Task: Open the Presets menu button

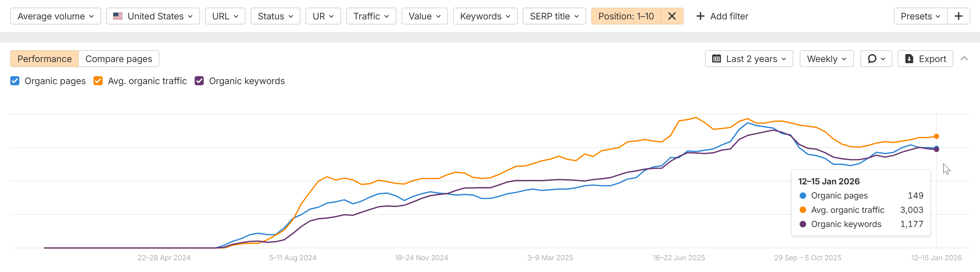Action: tap(920, 16)
